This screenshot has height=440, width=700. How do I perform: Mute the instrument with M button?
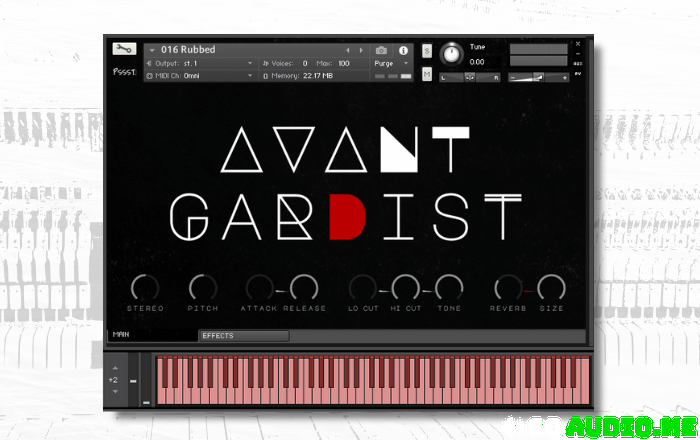tap(427, 75)
